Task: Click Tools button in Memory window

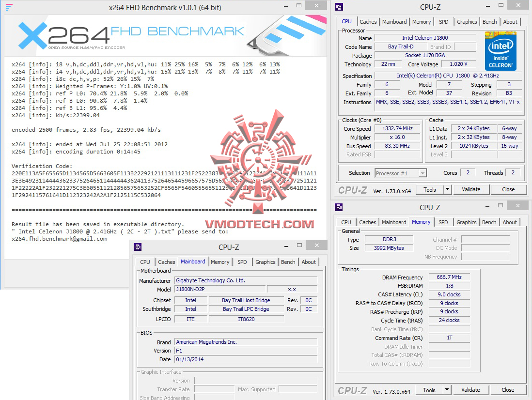Action: (429, 390)
